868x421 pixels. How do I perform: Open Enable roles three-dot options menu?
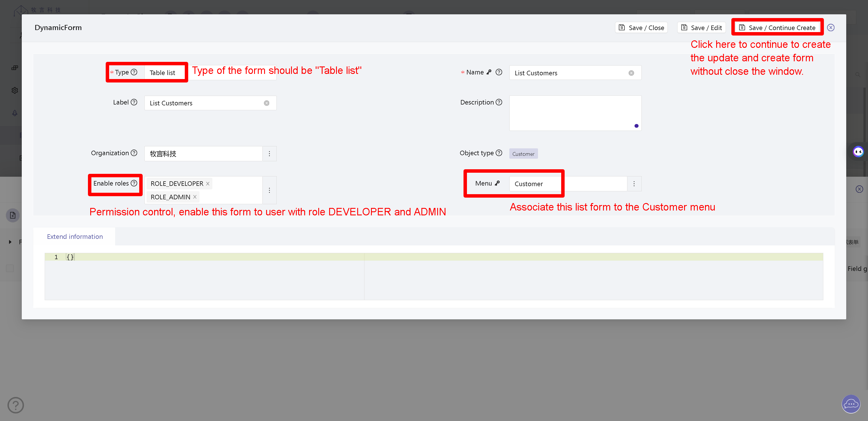coord(270,190)
